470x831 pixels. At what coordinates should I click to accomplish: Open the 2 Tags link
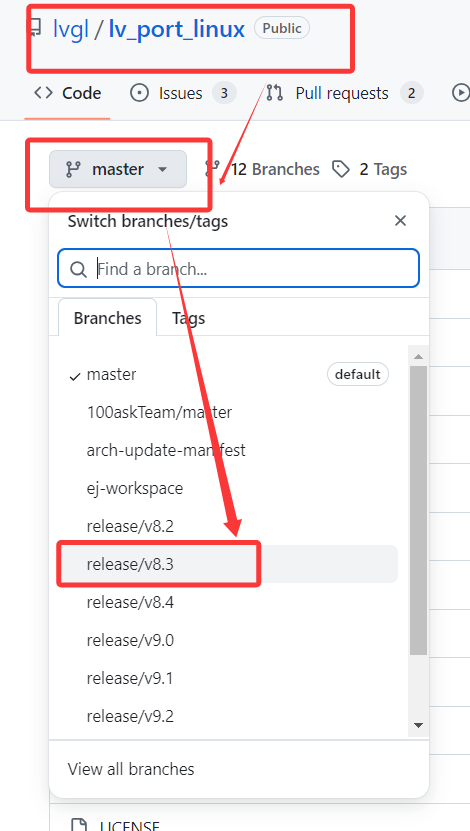pyautogui.click(x=369, y=169)
